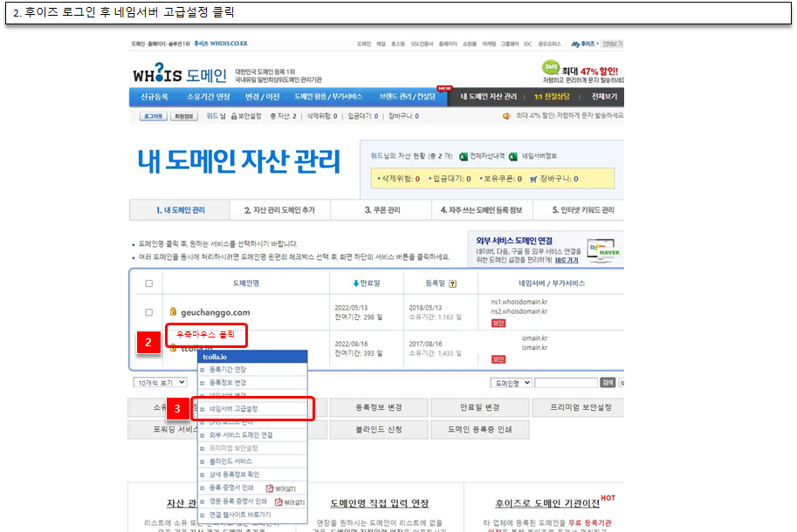The width and height of the screenshot is (797, 532).
Task: Open the 10개씩 보기 dropdown
Action: pos(160,382)
